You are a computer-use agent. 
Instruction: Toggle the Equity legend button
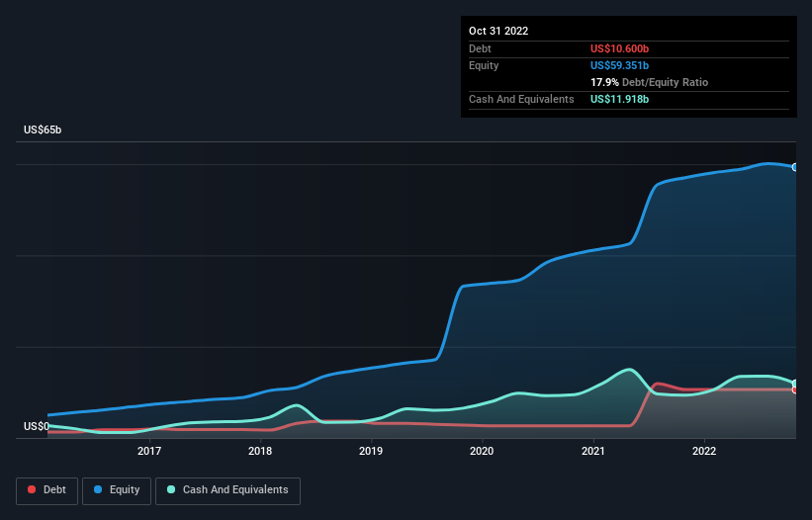117,490
